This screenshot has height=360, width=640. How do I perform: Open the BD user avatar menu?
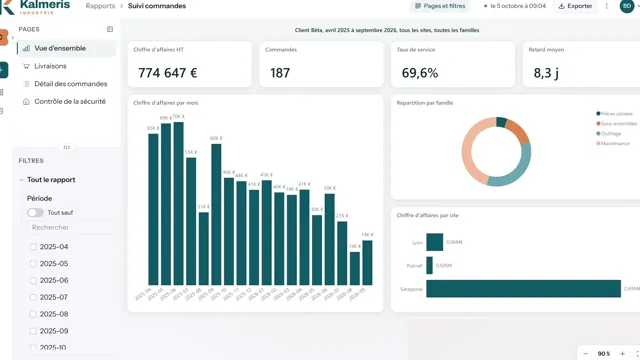pos(627,6)
